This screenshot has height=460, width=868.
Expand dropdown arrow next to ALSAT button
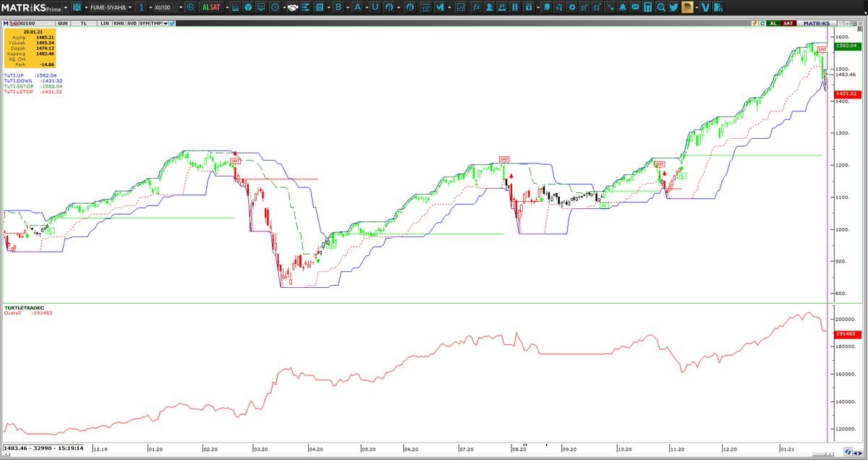227,7
